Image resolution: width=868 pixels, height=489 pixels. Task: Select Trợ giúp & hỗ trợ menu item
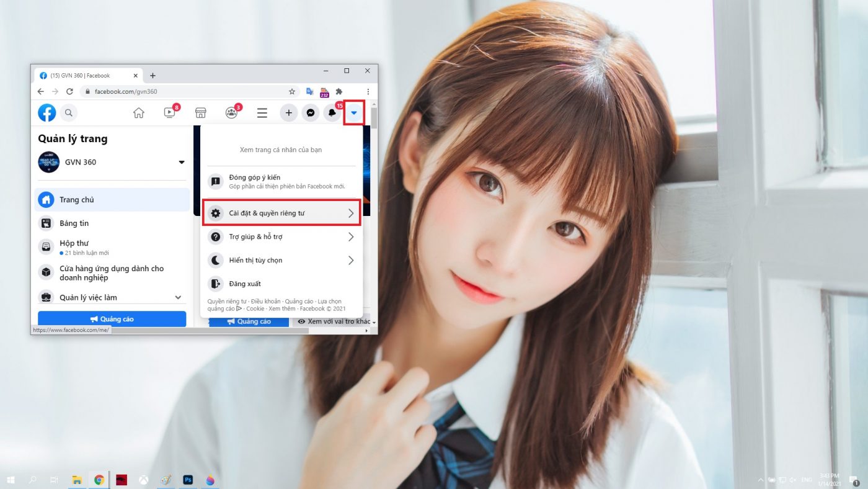[x=281, y=236]
